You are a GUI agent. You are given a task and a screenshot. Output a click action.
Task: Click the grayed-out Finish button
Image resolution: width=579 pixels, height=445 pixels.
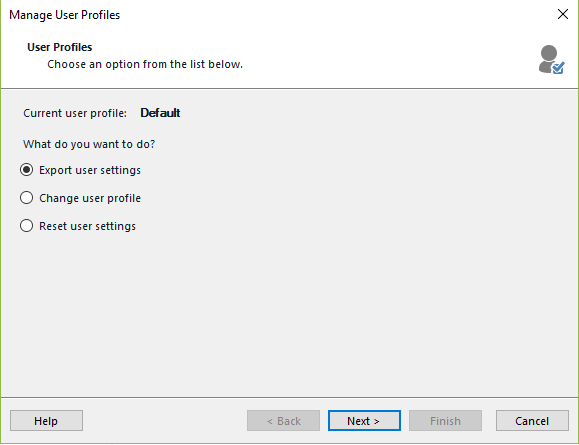(x=445, y=421)
